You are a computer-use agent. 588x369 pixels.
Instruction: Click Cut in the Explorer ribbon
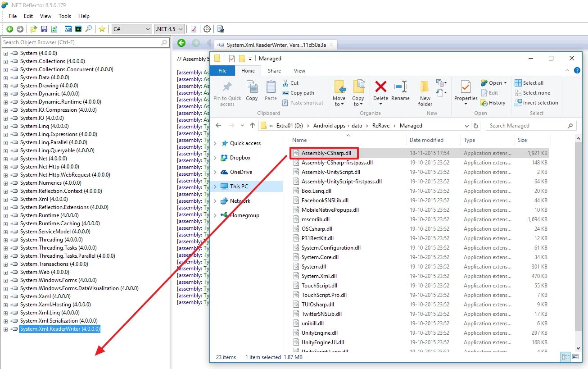click(x=290, y=83)
